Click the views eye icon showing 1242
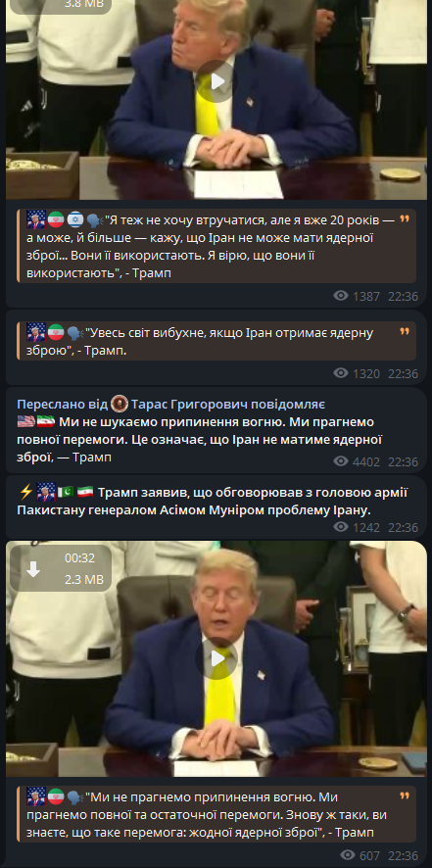Screen dimensions: 432x868 point(341,527)
